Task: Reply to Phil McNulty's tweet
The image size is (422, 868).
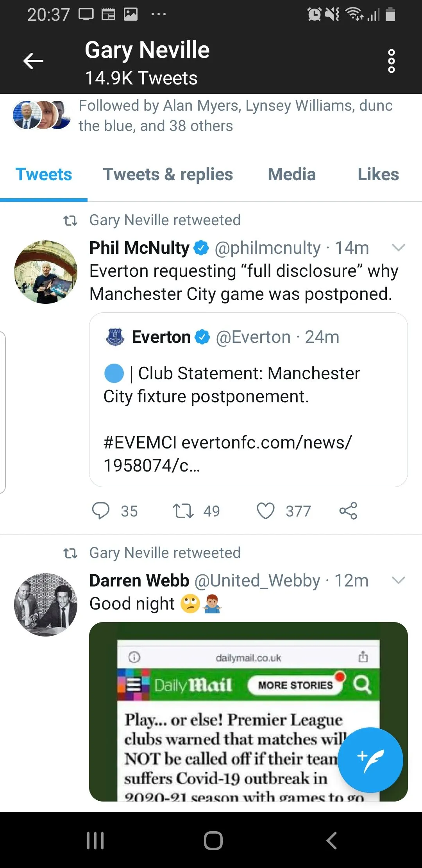Action: point(101,511)
